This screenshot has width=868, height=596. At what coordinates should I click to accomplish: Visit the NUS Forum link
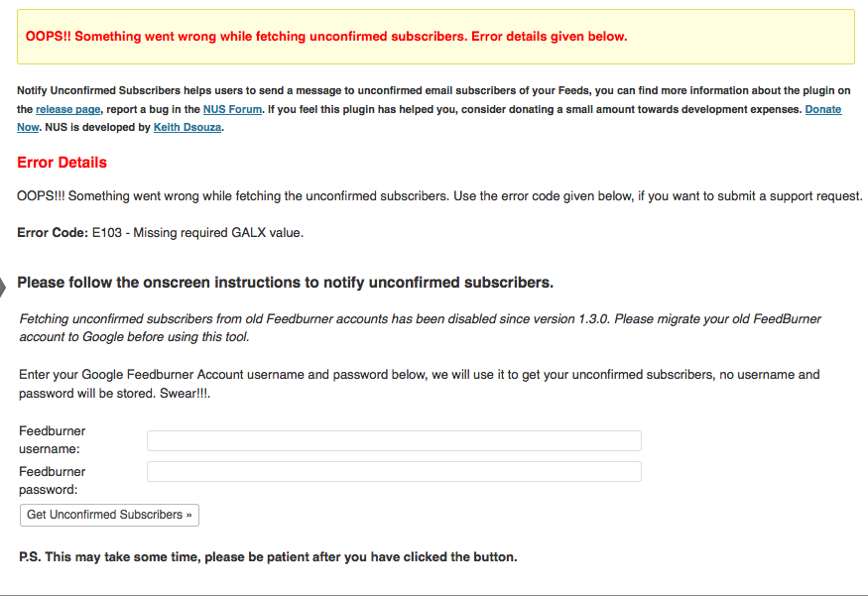232,109
